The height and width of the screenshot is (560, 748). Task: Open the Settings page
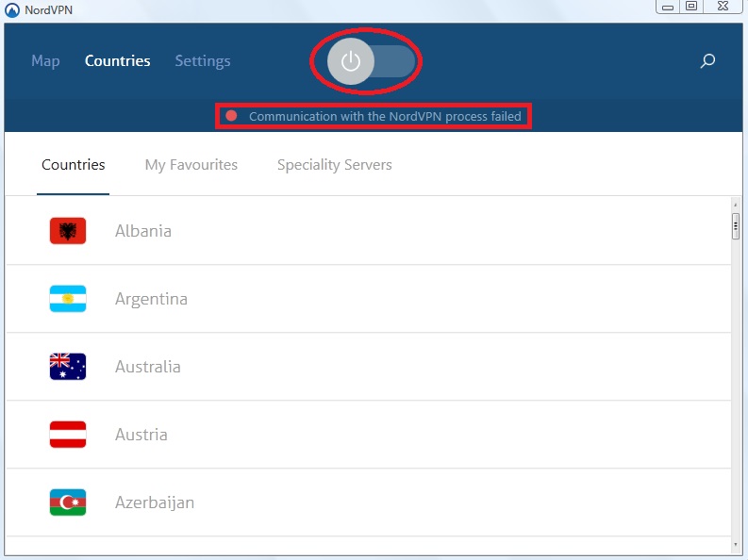203,61
